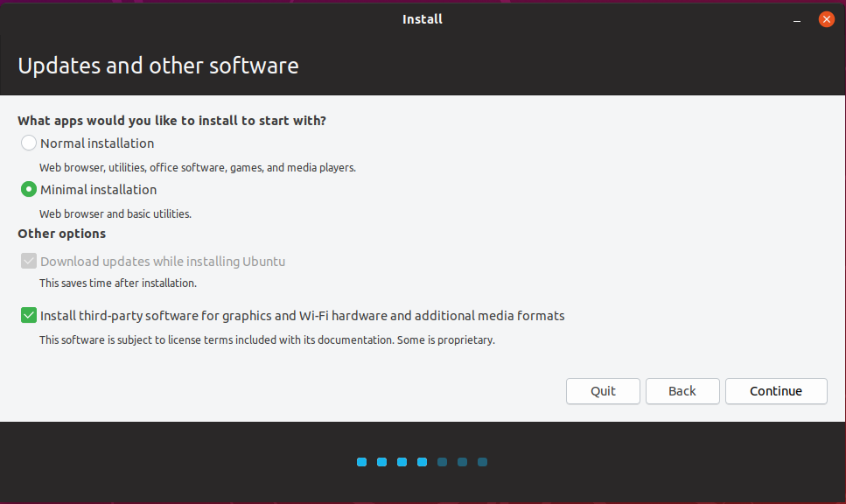This screenshot has height=504, width=846.
Task: Toggle Download updates while installing Ubuntu
Action: click(29, 262)
